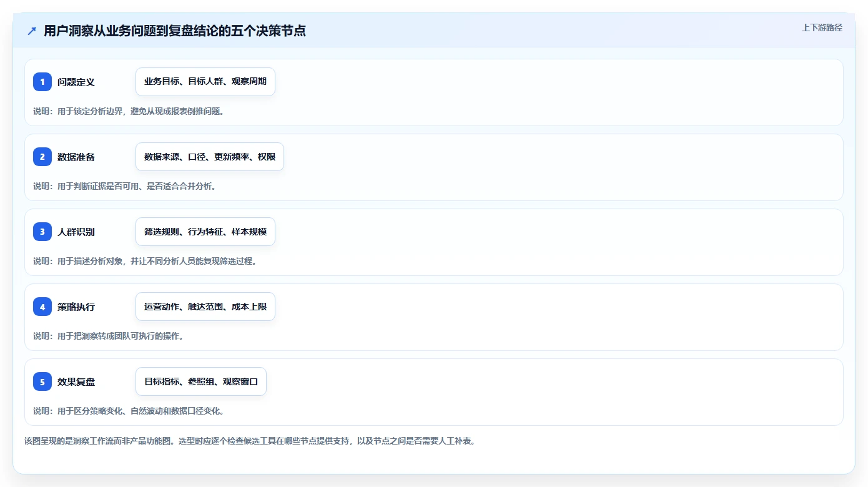Select the 人群识别 node label
This screenshot has height=487, width=868.
[76, 232]
